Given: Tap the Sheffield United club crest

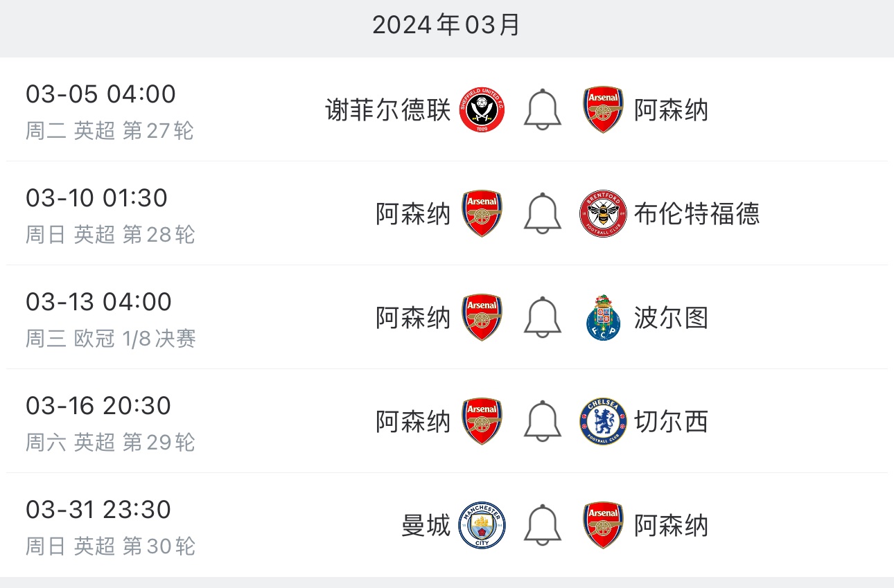Looking at the screenshot, I should point(482,109).
